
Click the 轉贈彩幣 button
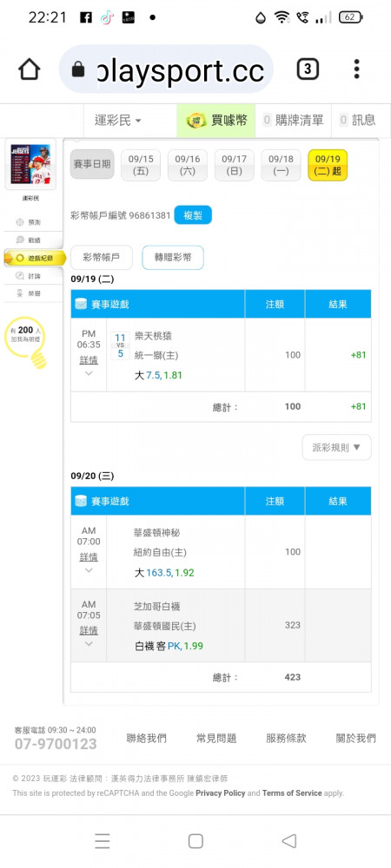[173, 258]
